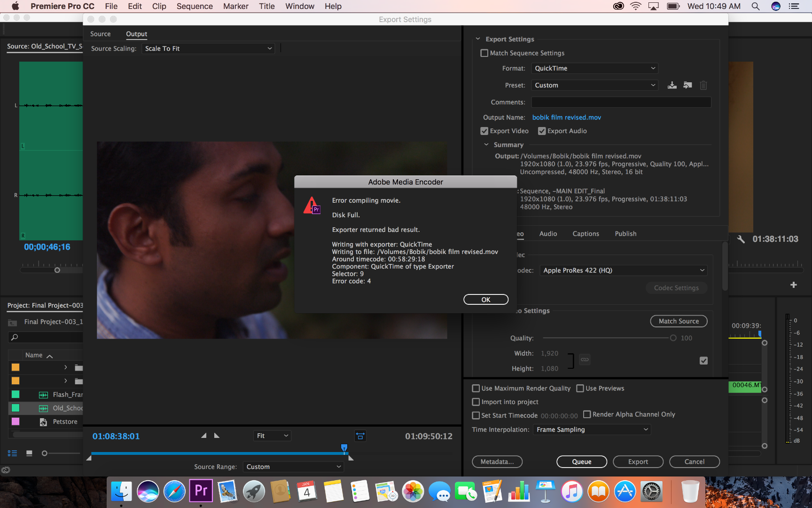Click the Quality slider handle

point(673,338)
